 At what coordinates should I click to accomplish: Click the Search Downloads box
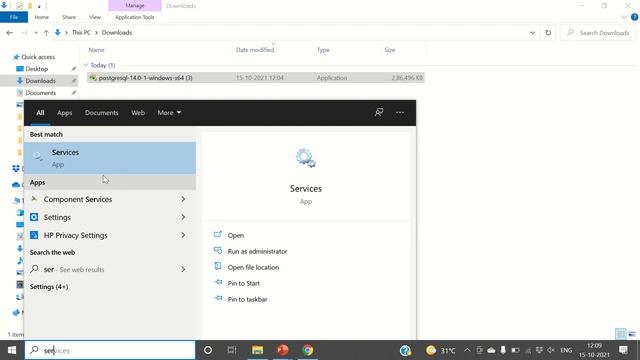click(599, 33)
